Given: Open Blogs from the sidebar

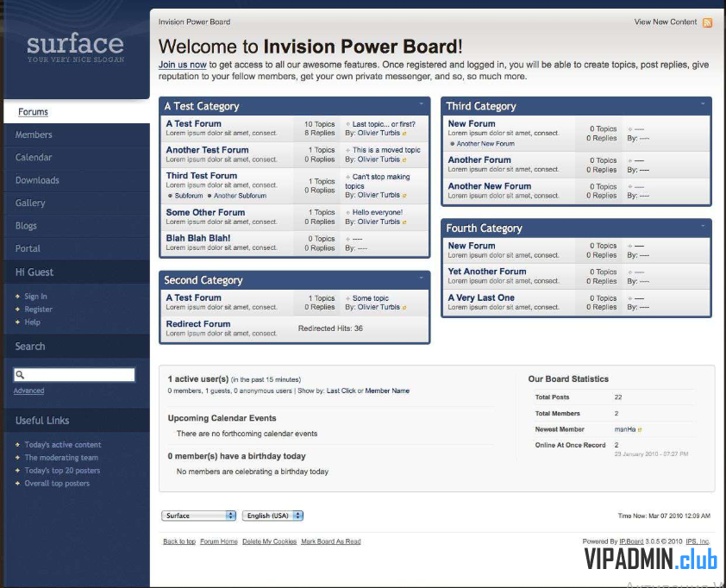Looking at the screenshot, I should tap(26, 226).
